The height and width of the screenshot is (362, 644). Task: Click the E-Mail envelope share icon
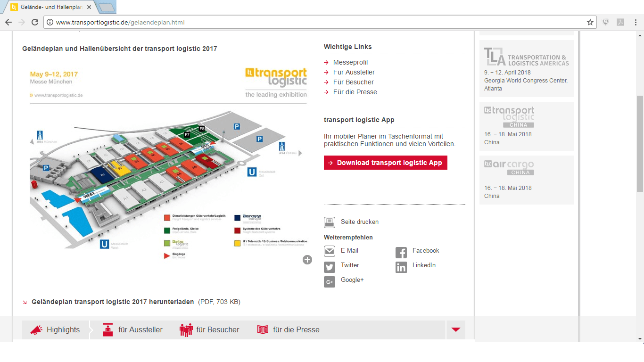click(330, 251)
